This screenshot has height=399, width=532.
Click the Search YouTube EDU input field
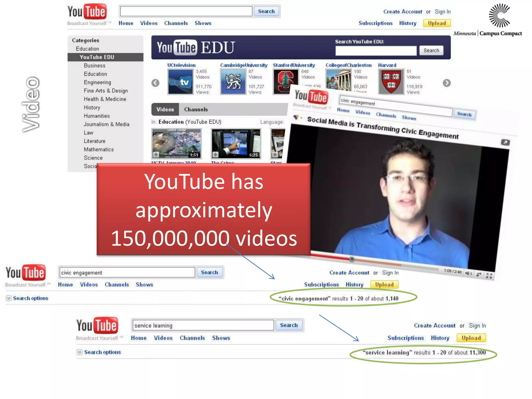376,51
